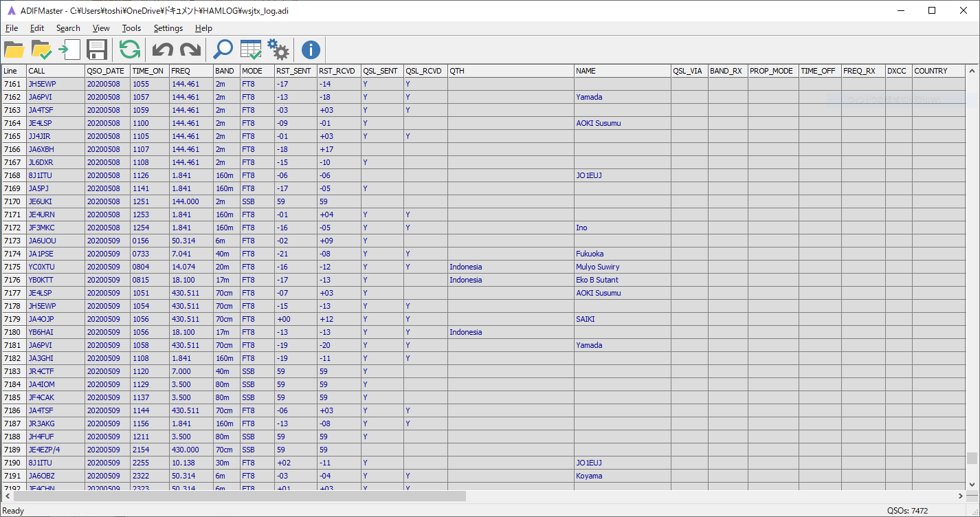Open the Help menu
The height and width of the screenshot is (517, 980).
pyautogui.click(x=203, y=28)
